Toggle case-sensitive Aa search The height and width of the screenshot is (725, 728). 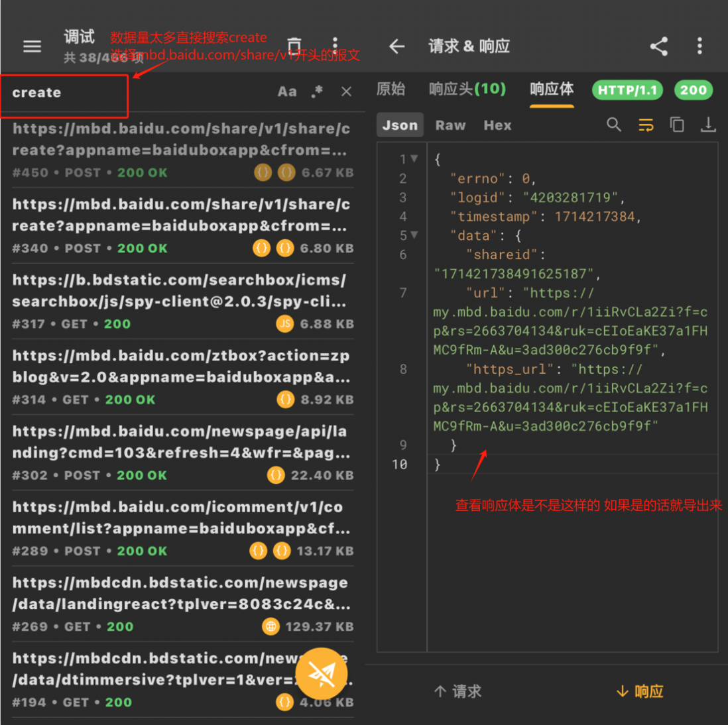tap(287, 91)
